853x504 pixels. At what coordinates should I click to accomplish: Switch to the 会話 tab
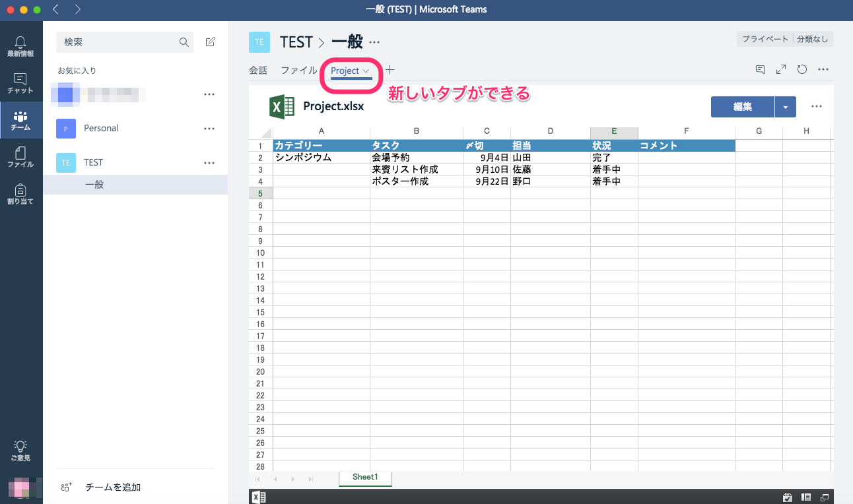tap(258, 70)
